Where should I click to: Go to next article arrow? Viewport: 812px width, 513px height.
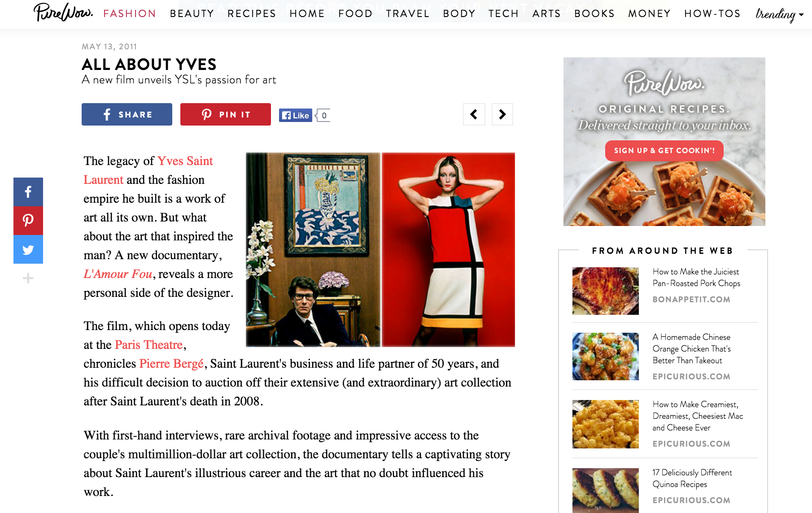point(502,114)
